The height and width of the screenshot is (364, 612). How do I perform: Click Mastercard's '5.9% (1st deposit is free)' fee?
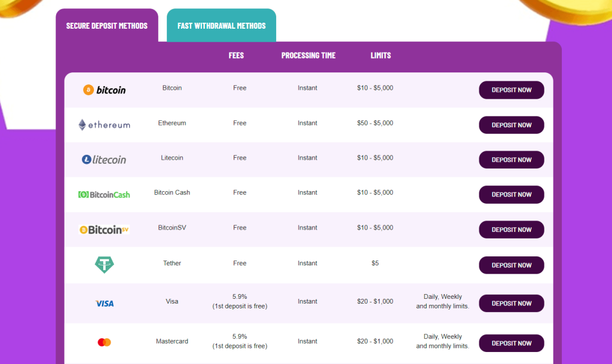[x=240, y=341]
